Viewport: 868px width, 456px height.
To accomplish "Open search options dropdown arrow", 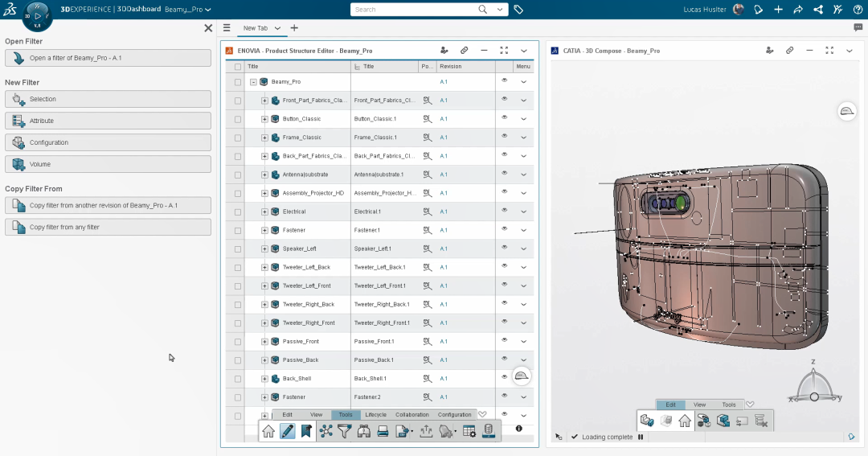I will pos(500,10).
